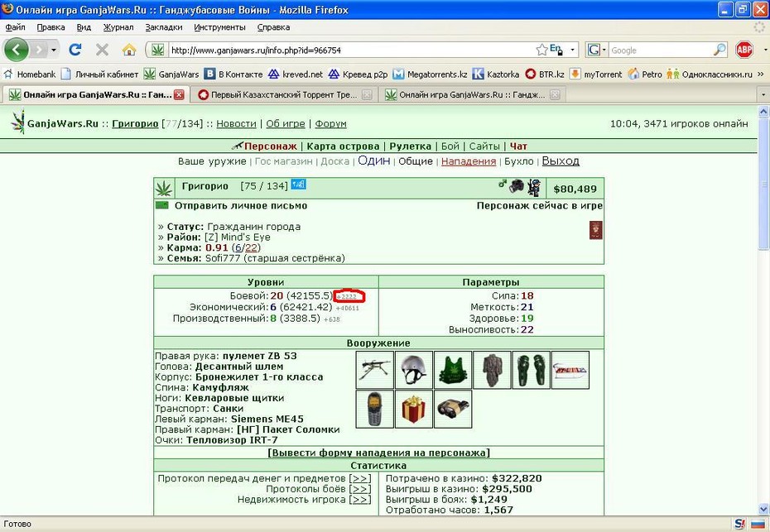Reload the page with the refresh icon
The height and width of the screenshot is (532, 770).
coord(75,50)
